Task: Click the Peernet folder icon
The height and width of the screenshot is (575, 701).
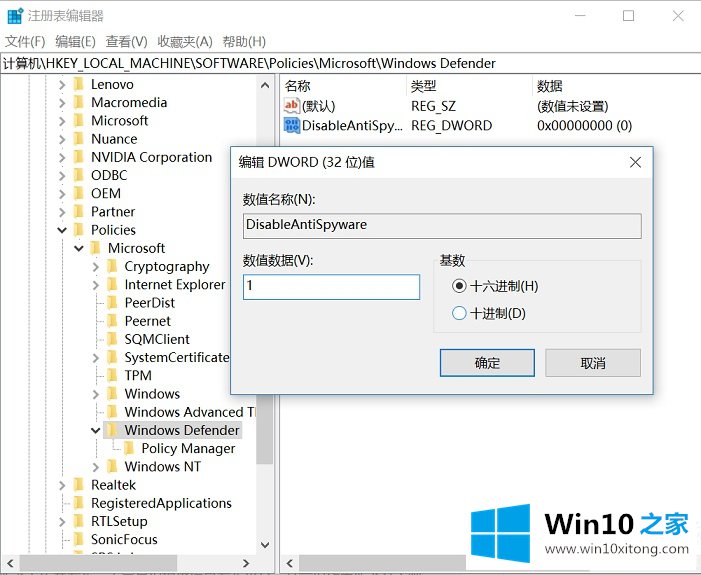Action: click(112, 321)
